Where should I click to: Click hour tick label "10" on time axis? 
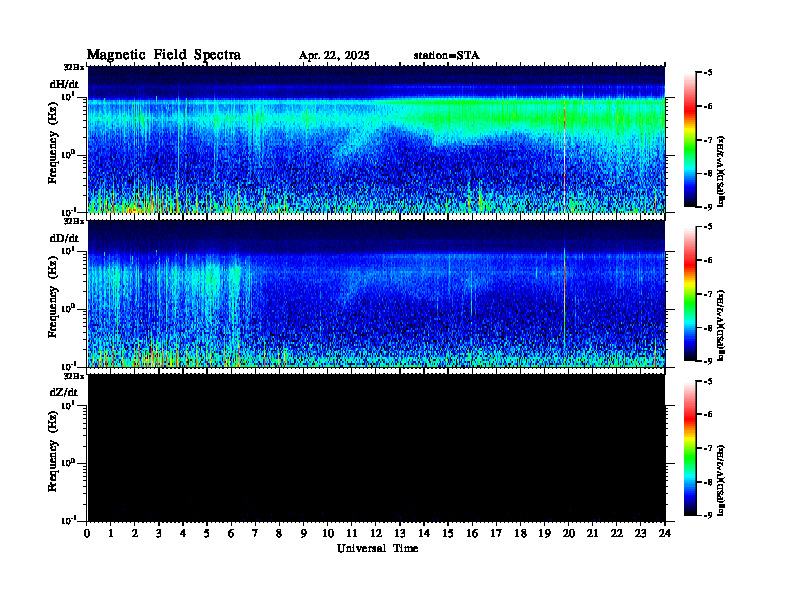pos(328,533)
